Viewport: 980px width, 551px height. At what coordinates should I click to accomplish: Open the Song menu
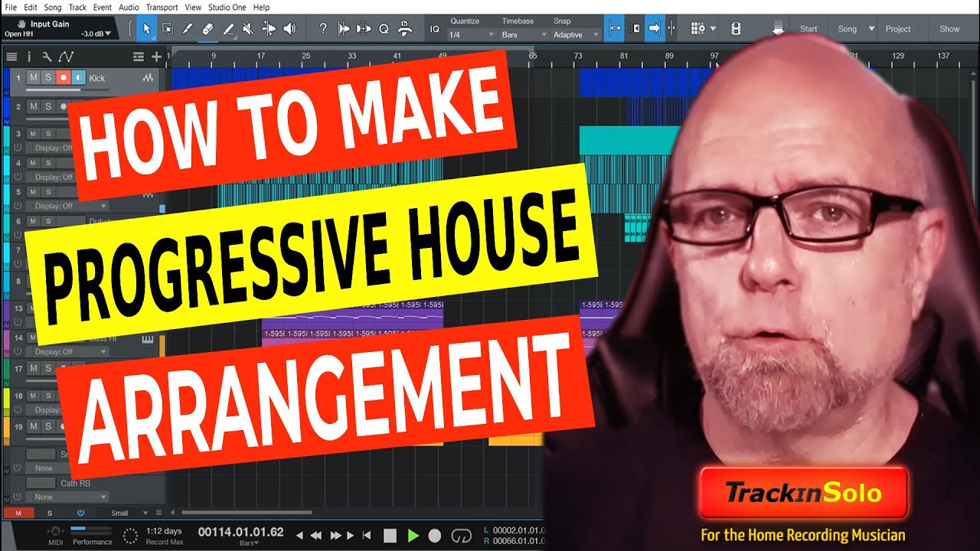click(x=53, y=7)
